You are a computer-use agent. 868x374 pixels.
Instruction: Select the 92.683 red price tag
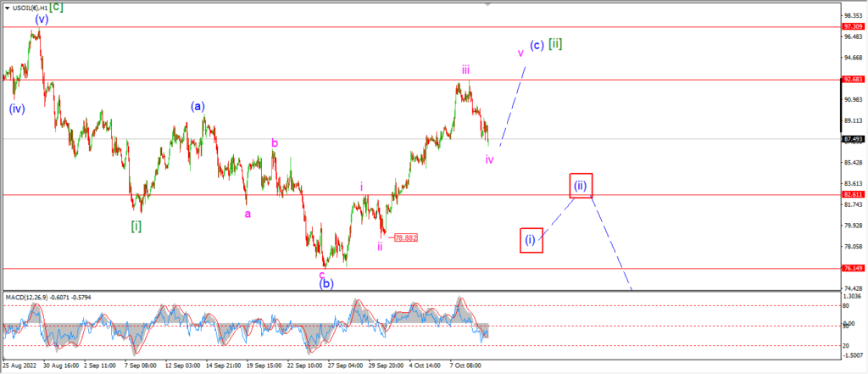851,79
